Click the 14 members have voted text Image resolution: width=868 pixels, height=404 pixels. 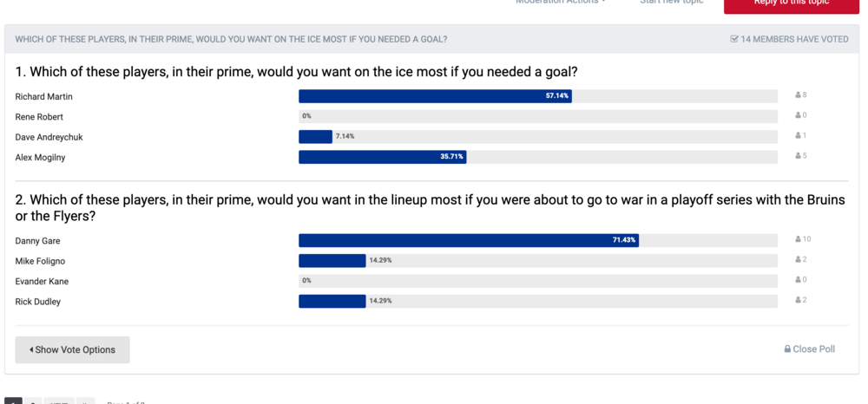click(794, 39)
